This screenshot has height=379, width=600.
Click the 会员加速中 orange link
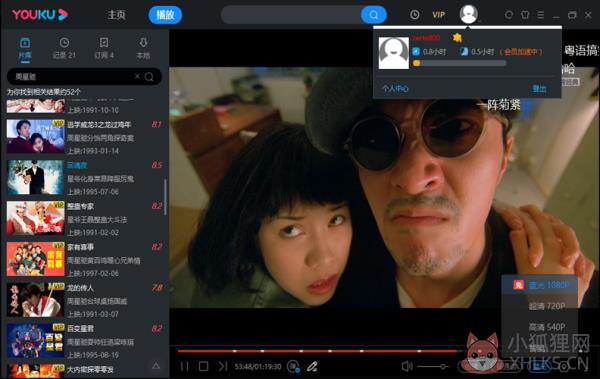coord(522,52)
